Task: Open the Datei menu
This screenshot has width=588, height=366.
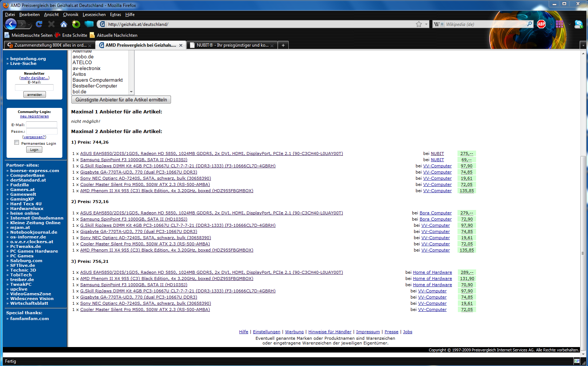Action: pyautogui.click(x=10, y=15)
